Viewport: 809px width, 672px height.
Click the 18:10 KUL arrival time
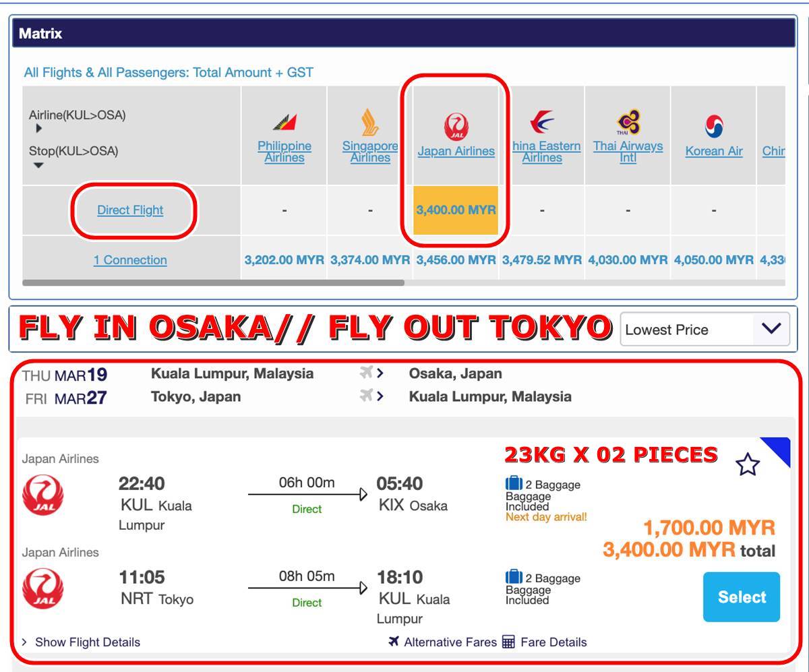pyautogui.click(x=399, y=578)
